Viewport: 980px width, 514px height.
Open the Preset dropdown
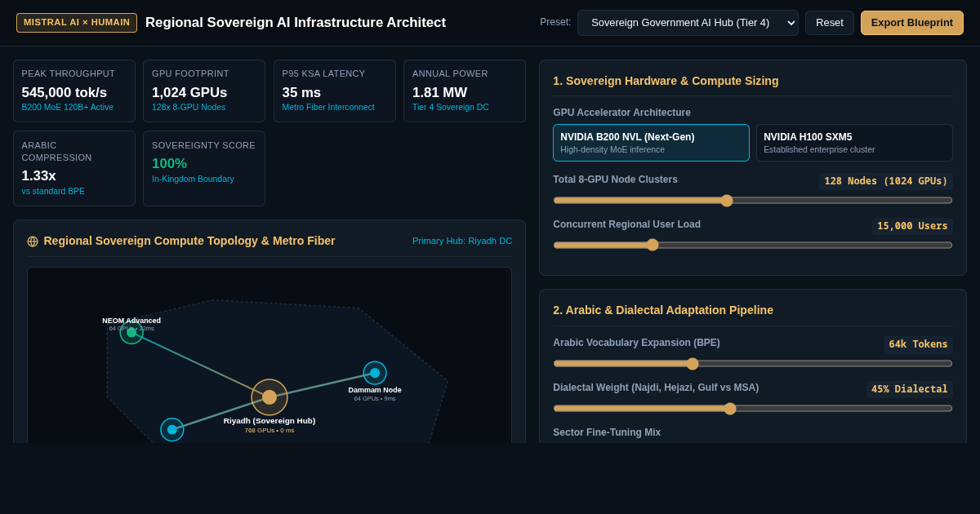point(688,23)
